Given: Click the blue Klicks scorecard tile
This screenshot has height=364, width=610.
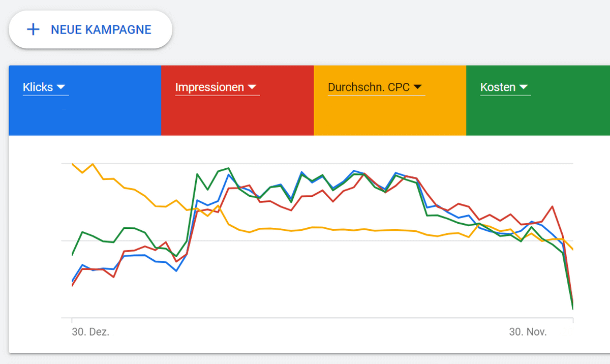Looking at the screenshot, I should (x=85, y=101).
